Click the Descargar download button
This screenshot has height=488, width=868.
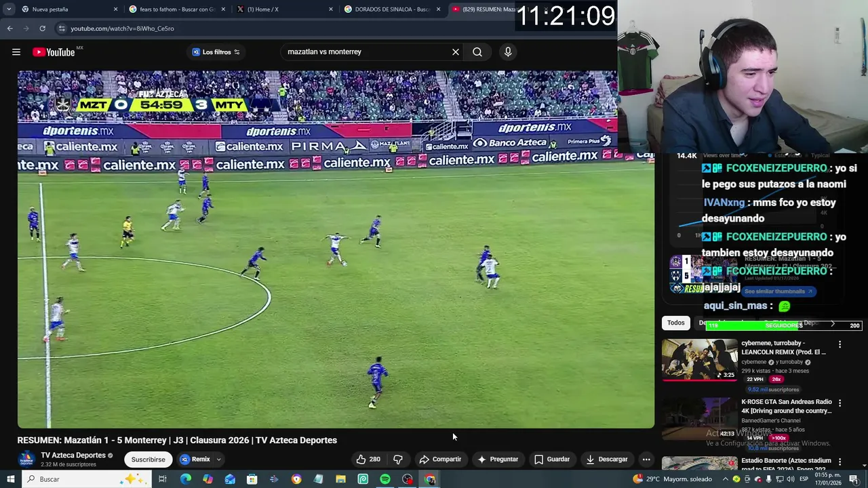tap(607, 460)
